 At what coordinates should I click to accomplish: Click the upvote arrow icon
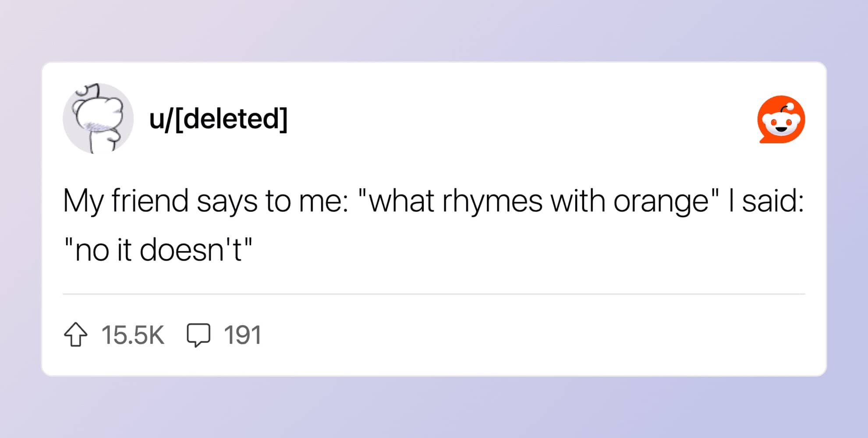pyautogui.click(x=76, y=335)
